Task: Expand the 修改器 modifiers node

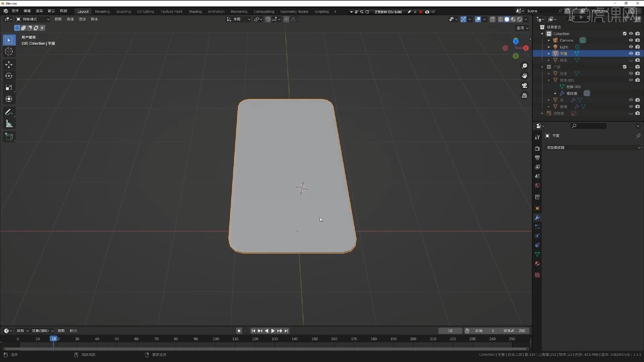Action: (555, 94)
